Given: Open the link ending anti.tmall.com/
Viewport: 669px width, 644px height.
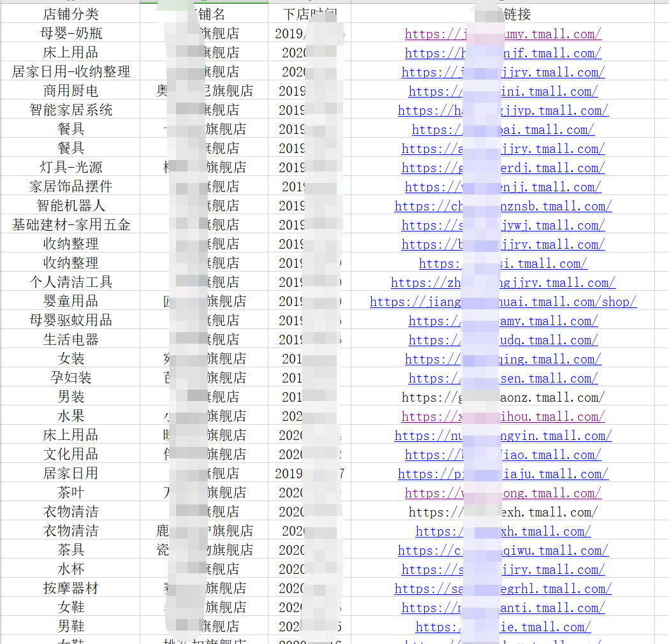Looking at the screenshot, I should [x=503, y=607].
